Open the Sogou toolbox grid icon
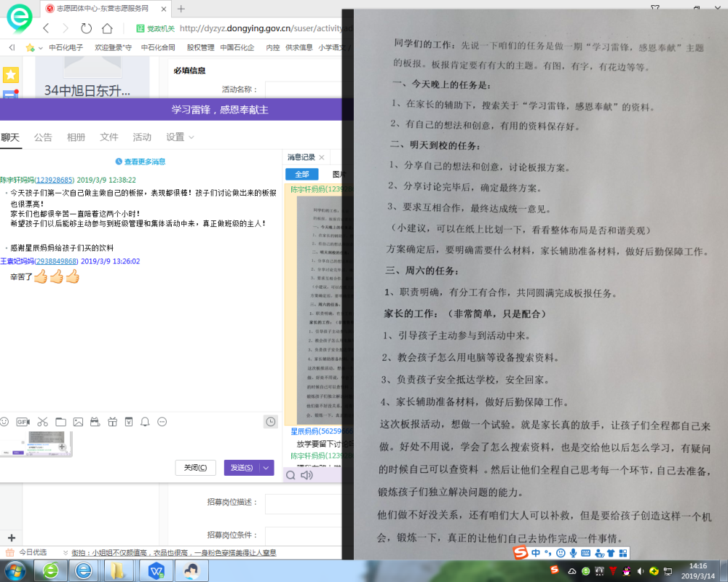This screenshot has width=728, height=582. [623, 553]
